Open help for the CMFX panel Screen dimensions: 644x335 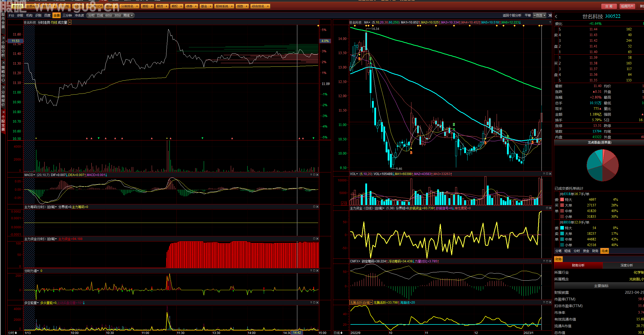pyautogui.click(x=544, y=261)
